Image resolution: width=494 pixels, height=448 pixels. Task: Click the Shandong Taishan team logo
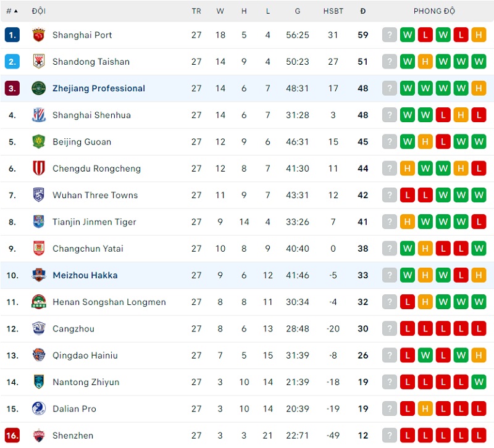pyautogui.click(x=39, y=62)
